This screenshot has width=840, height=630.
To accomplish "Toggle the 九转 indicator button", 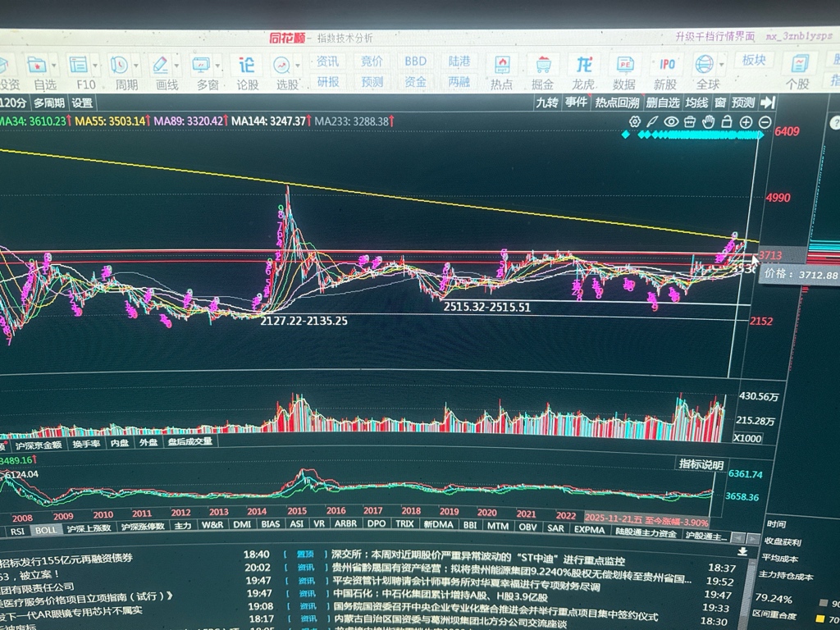I will coord(547,103).
